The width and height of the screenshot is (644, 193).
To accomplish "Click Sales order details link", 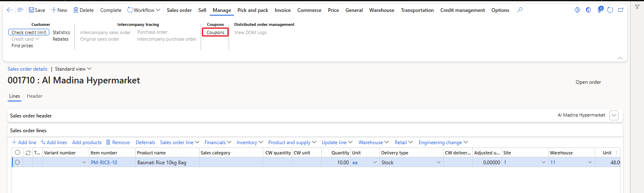I will [x=28, y=69].
